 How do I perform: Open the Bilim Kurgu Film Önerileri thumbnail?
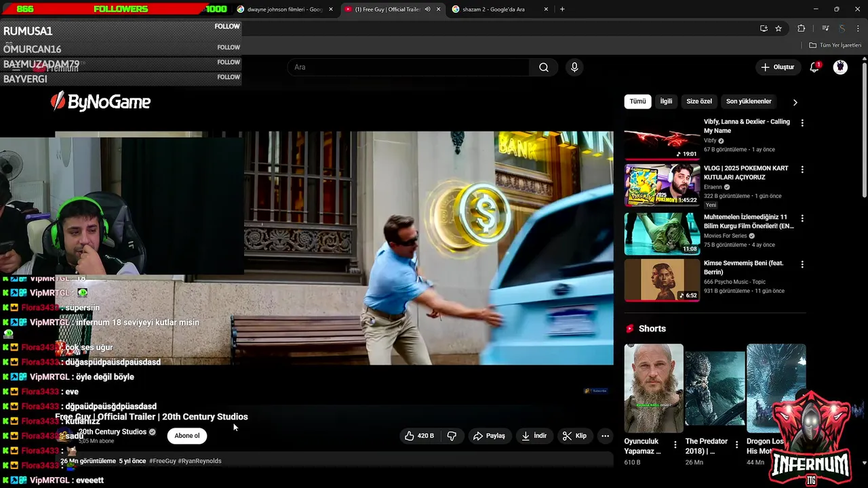click(x=662, y=233)
